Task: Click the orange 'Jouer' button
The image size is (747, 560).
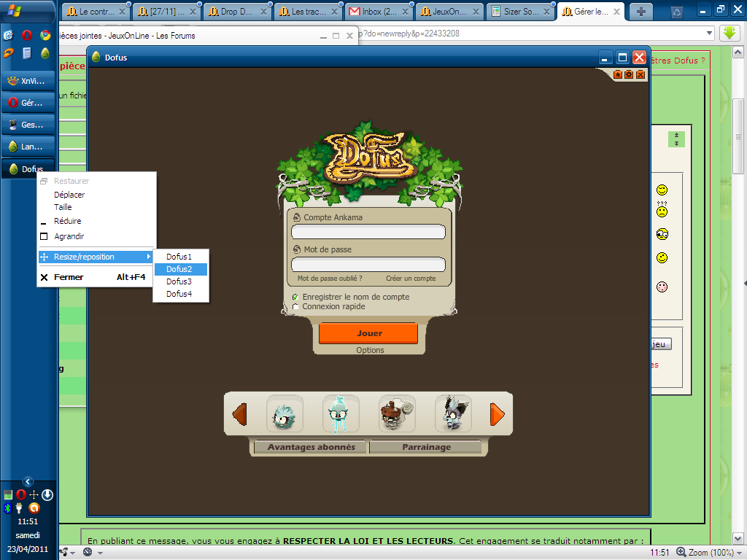Action: tap(368, 333)
